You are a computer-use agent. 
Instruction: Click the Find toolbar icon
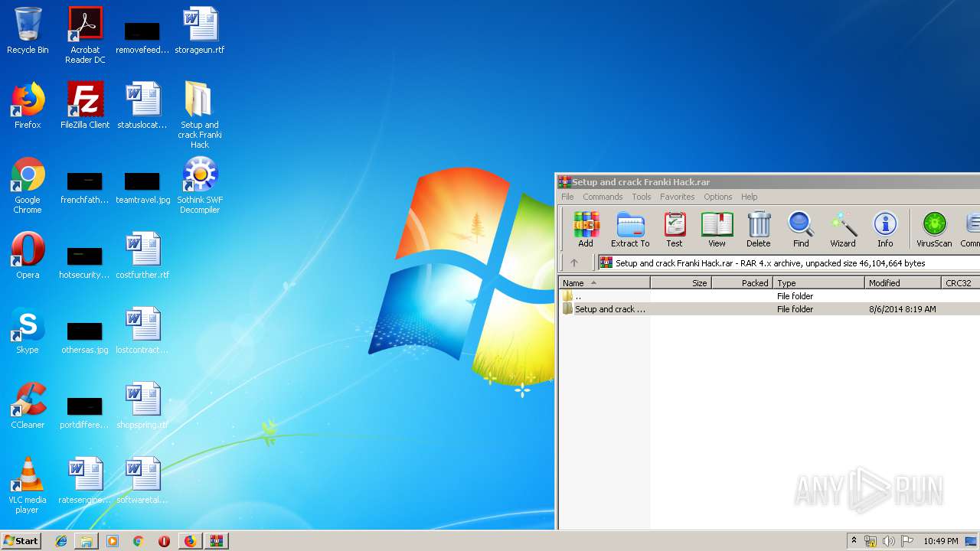click(801, 230)
